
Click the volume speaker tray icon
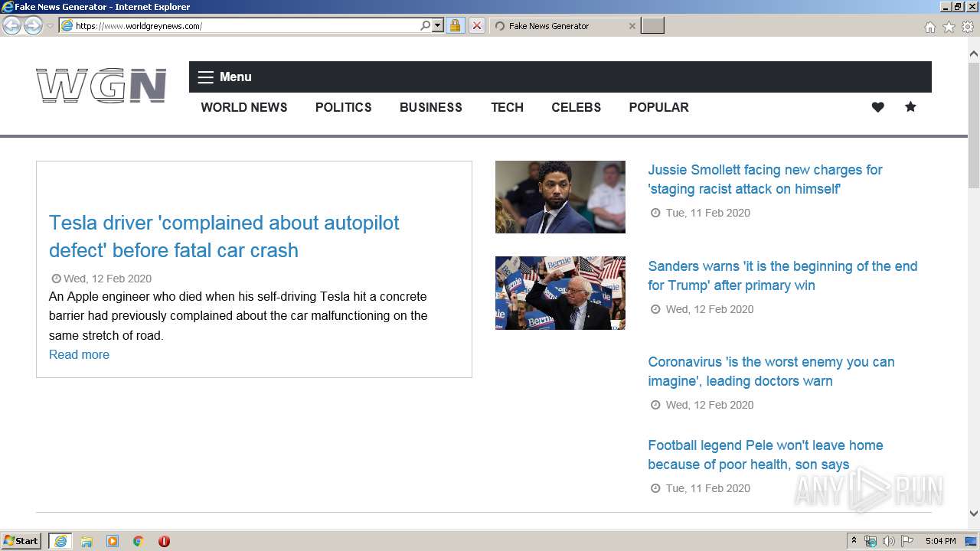(889, 541)
